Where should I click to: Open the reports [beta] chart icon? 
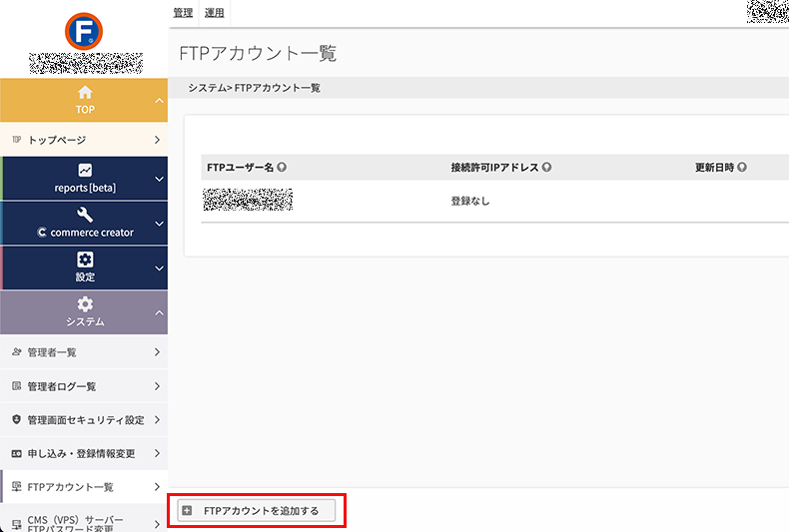(x=85, y=170)
